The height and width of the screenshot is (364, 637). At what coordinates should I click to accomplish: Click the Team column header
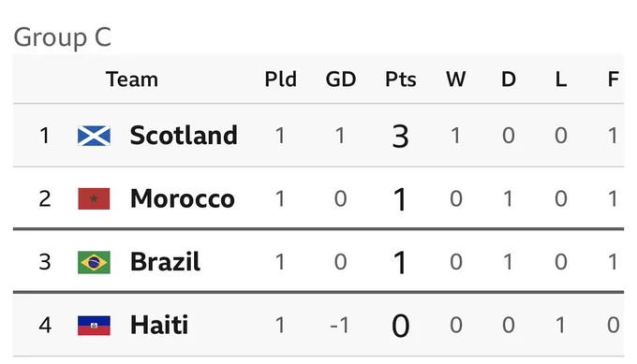pyautogui.click(x=132, y=80)
